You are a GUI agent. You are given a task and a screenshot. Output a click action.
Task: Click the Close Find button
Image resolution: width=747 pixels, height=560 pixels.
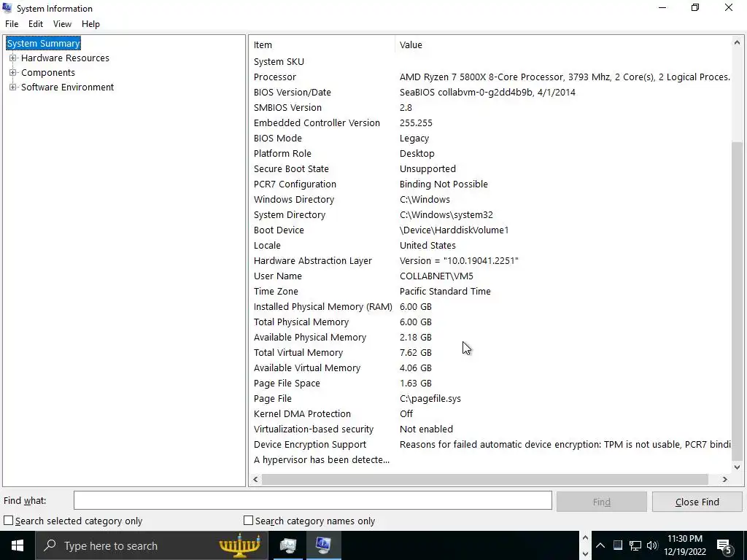pos(697,502)
